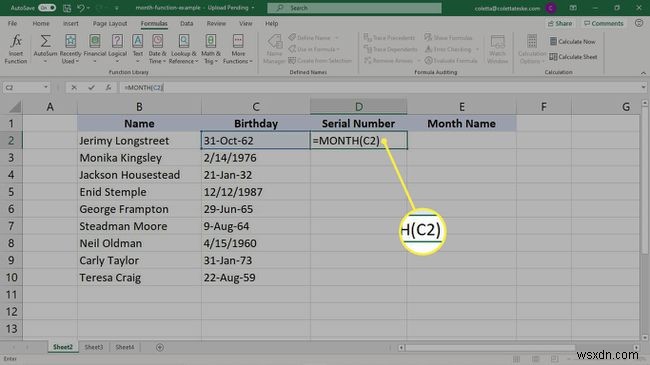Switch to Sheet3 tab
This screenshot has height=365, width=650.
point(94,347)
